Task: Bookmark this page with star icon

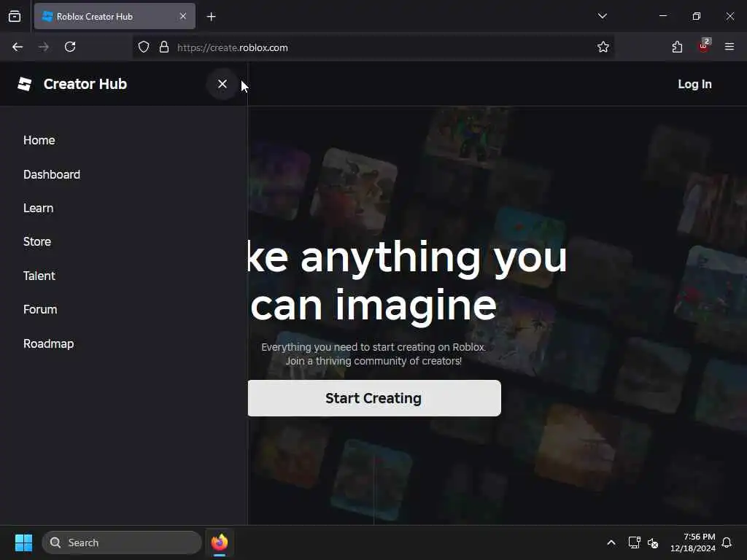Action: click(x=603, y=47)
